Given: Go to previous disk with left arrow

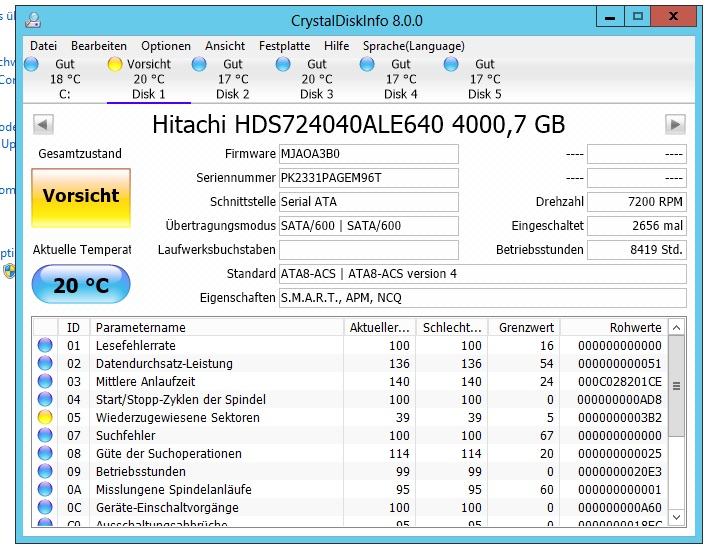Looking at the screenshot, I should click(43, 124).
